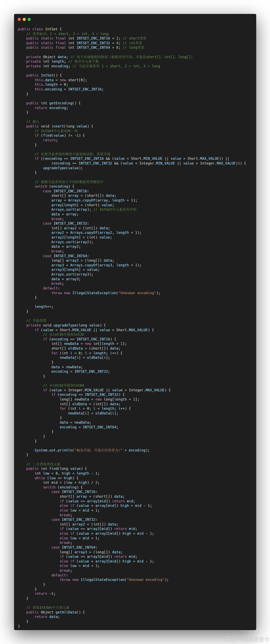This screenshot has height=644, width=270.
Task: Click the insert(long value) method signature
Action: coord(59,126)
